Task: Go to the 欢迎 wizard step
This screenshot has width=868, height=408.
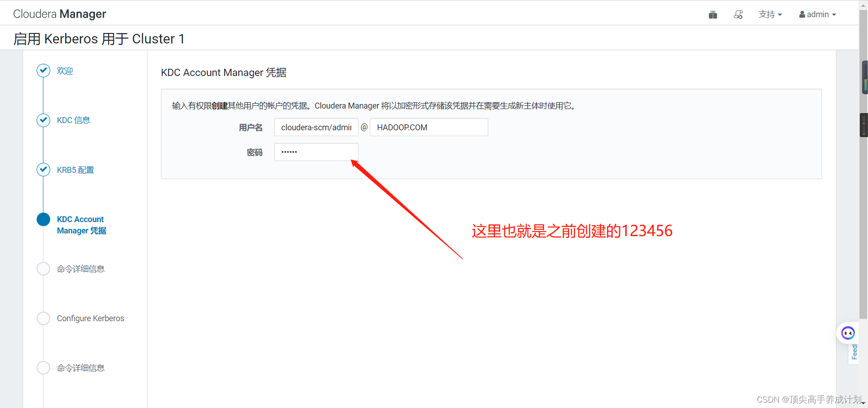Action: (x=65, y=71)
